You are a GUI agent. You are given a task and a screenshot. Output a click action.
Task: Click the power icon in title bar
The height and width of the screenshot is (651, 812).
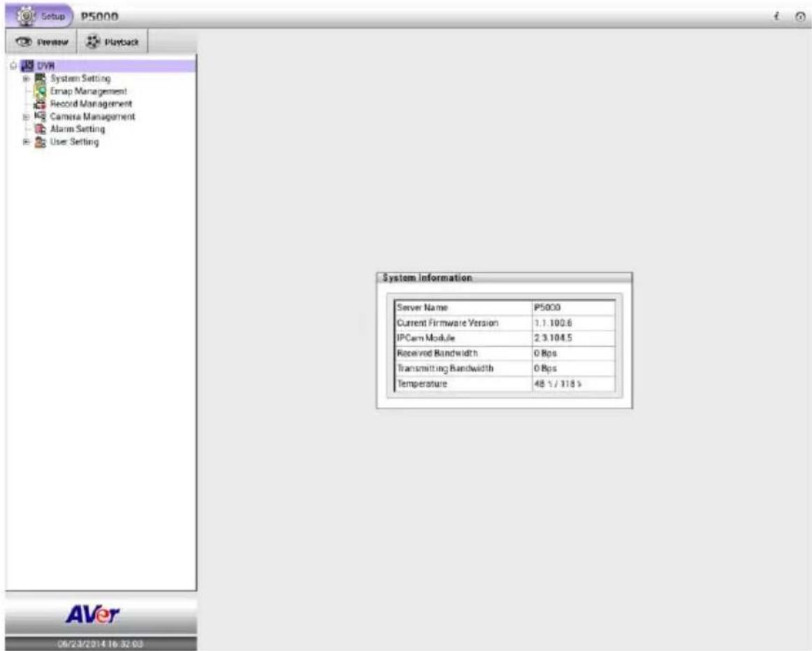tap(800, 17)
